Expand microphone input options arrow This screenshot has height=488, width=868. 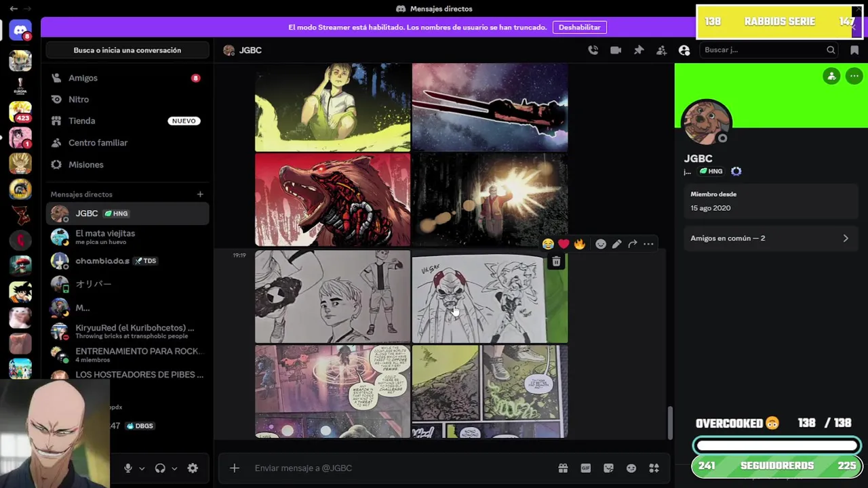point(142,468)
